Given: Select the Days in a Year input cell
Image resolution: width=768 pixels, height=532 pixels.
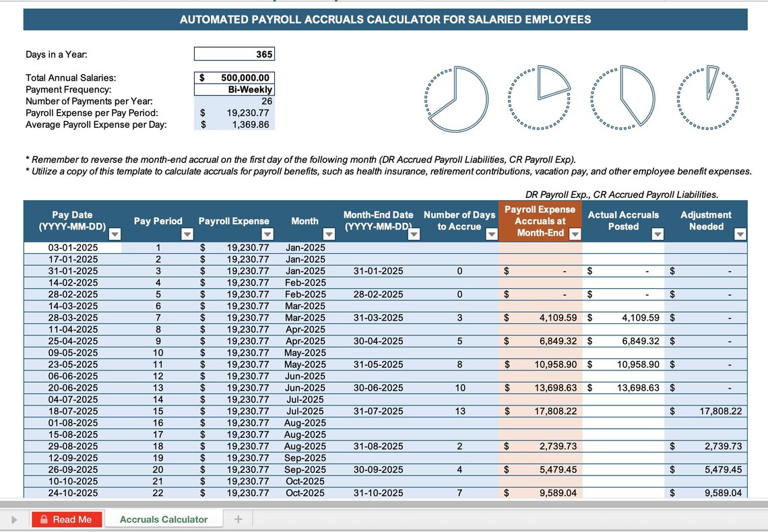Looking at the screenshot, I should [x=234, y=55].
